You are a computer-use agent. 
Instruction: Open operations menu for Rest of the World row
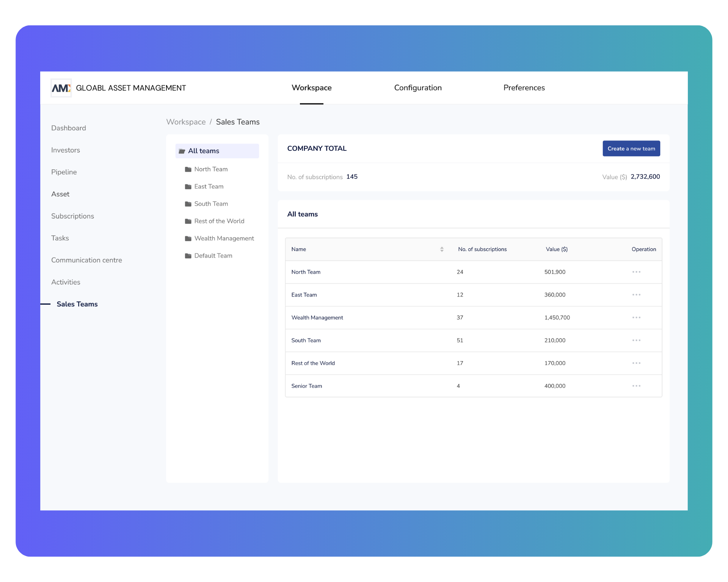pos(636,363)
